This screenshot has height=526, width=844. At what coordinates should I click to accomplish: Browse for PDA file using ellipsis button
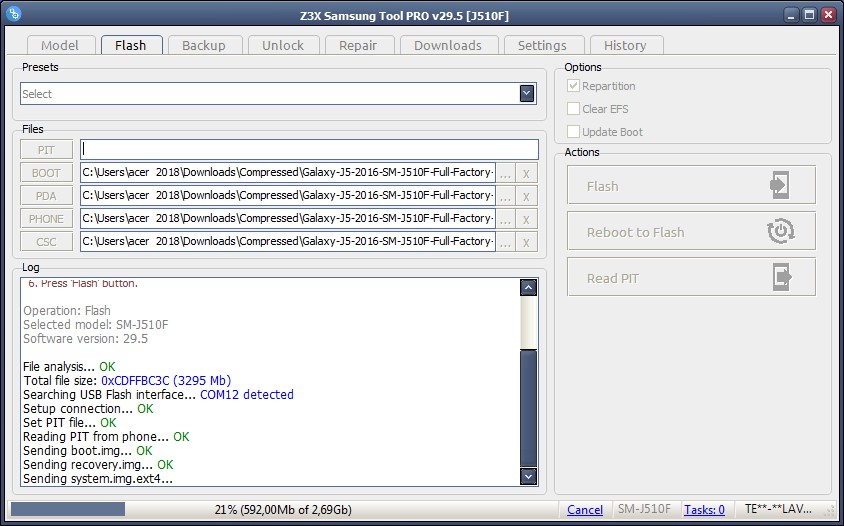pyautogui.click(x=505, y=196)
